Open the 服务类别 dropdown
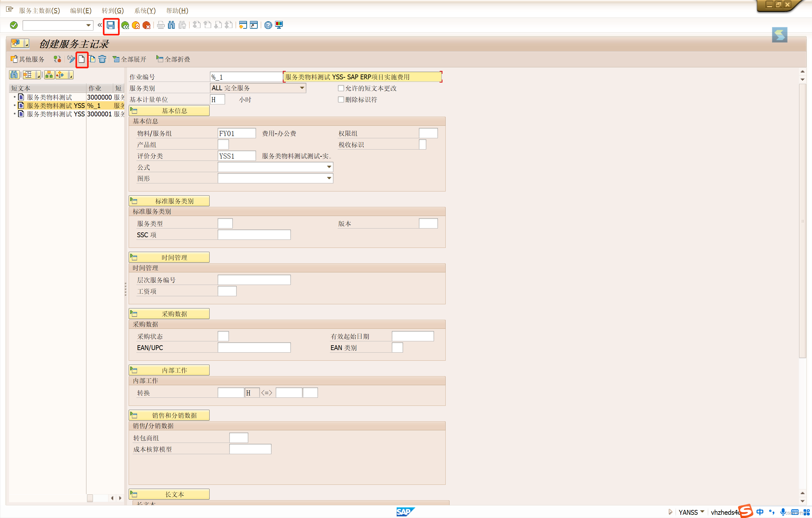Screen dimensions: 812x518 coord(302,88)
